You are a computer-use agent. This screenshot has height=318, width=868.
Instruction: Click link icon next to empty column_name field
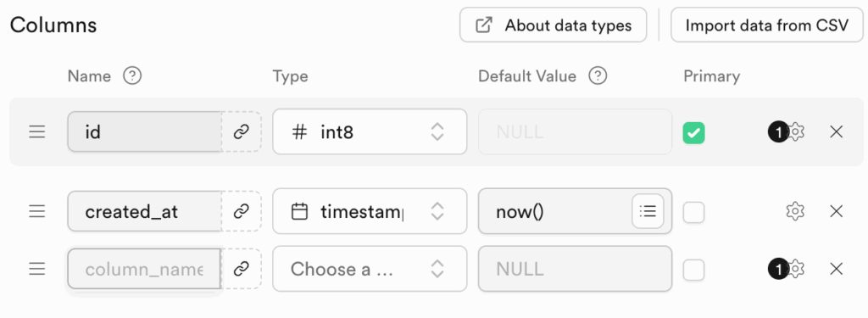[241, 270]
